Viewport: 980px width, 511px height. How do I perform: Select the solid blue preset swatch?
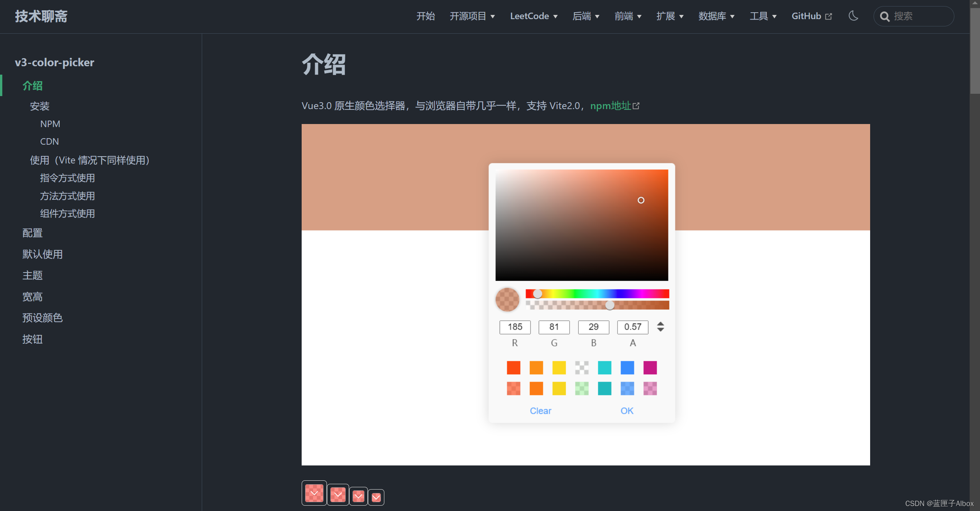coord(627,367)
